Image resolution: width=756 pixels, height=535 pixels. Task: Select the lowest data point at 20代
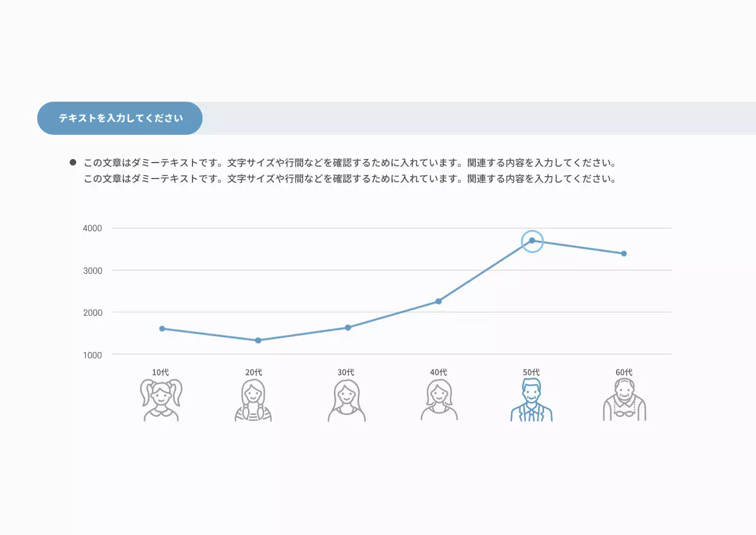pyautogui.click(x=258, y=341)
